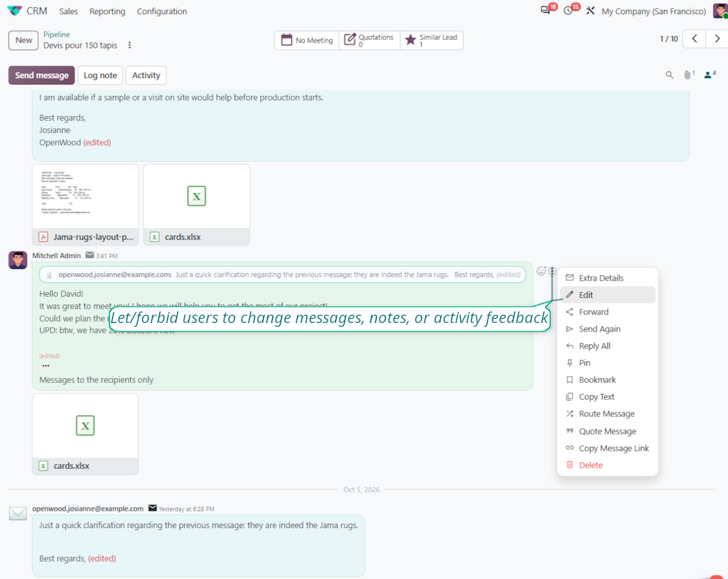Click the envelope icon next to Mitchell Admin

90,255
